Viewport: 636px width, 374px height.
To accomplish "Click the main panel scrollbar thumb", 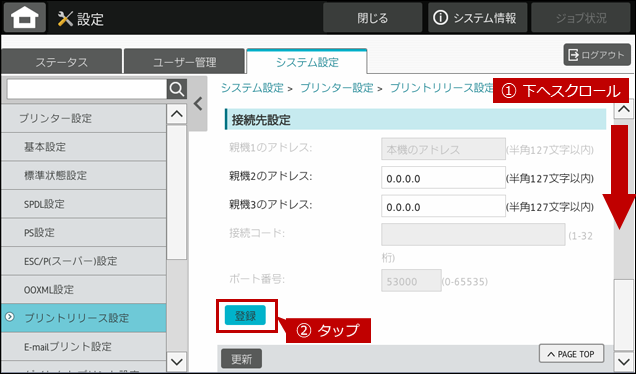I will pos(624,315).
